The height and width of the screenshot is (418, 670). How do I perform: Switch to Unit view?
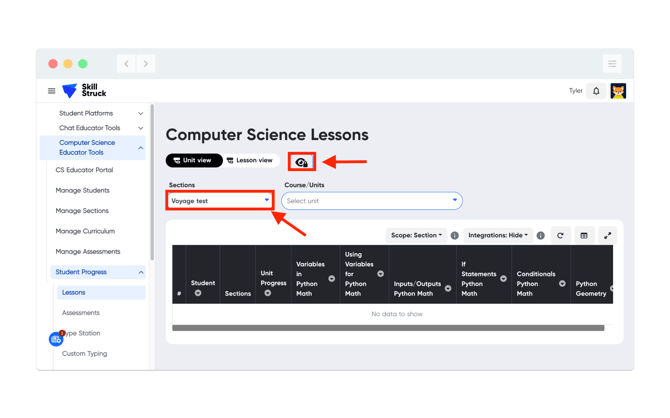point(194,160)
